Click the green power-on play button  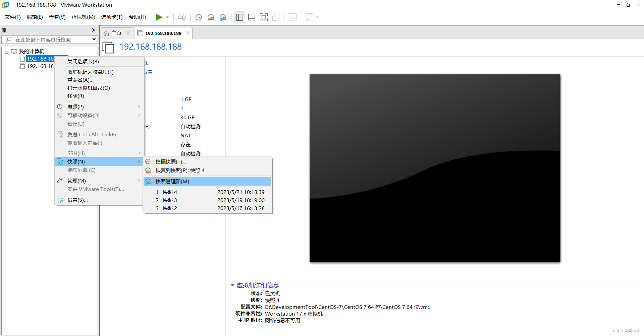pyautogui.click(x=159, y=17)
